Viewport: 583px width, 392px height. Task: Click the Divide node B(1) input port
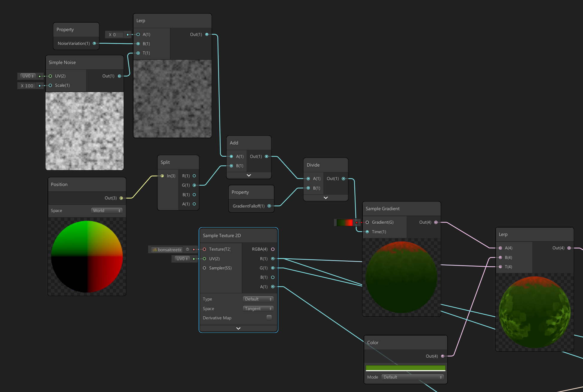pyautogui.click(x=308, y=188)
